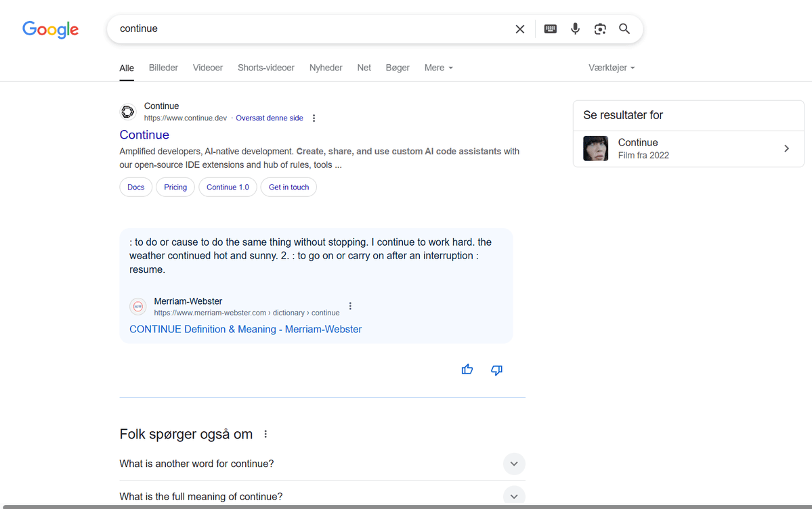
Task: Open the Pricing sitelink chip
Action: [175, 187]
